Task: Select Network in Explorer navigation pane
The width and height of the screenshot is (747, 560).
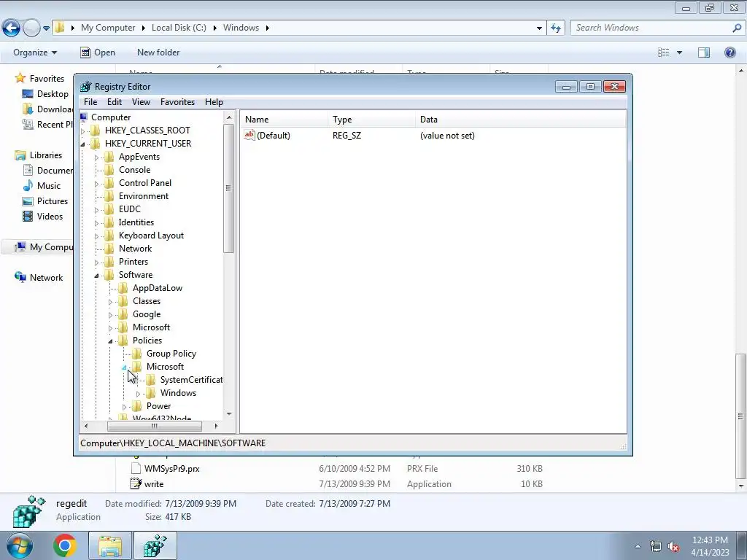Action: [x=39, y=278]
